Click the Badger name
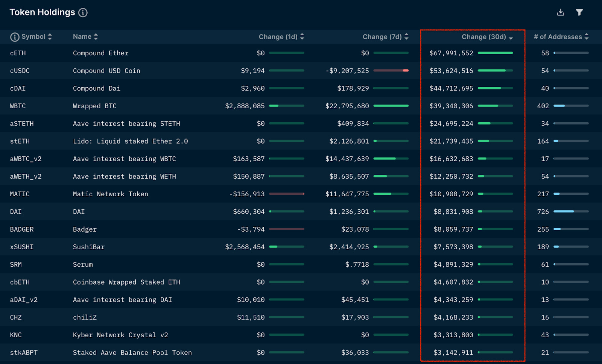This screenshot has width=602, height=364. [x=85, y=229]
